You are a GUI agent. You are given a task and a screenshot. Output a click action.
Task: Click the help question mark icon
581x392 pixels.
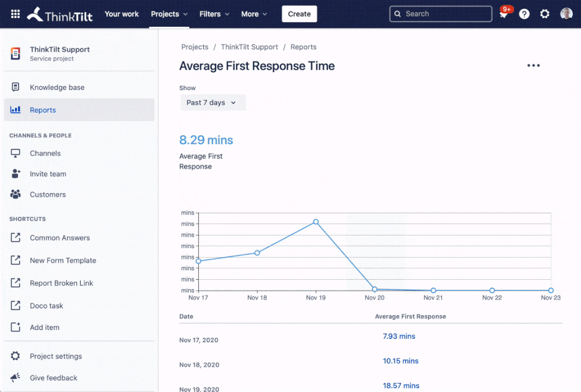pyautogui.click(x=524, y=14)
